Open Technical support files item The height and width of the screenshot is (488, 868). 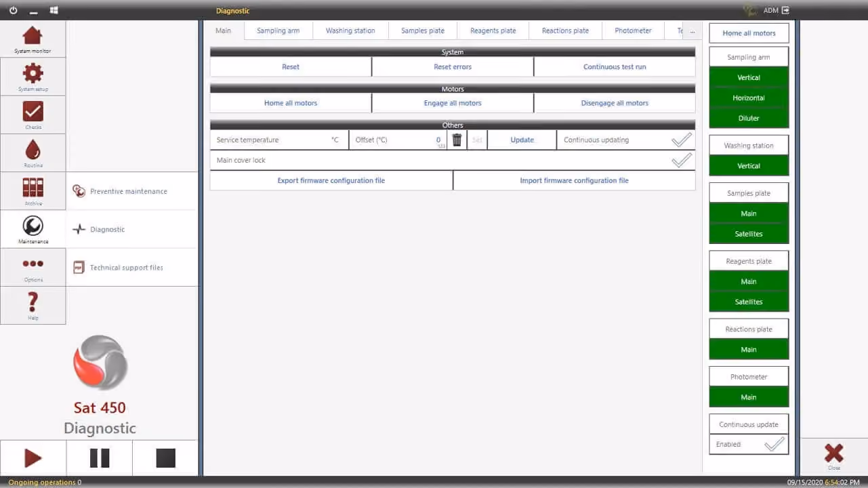click(132, 267)
